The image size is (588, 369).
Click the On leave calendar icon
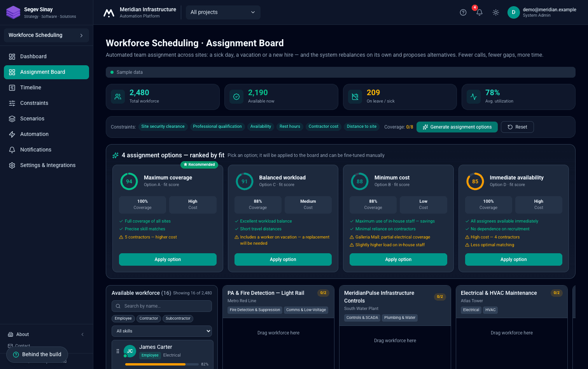pos(355,97)
